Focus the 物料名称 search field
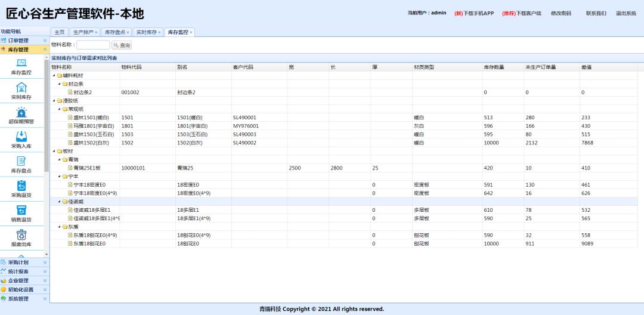This screenshot has height=315, width=644. tap(93, 45)
